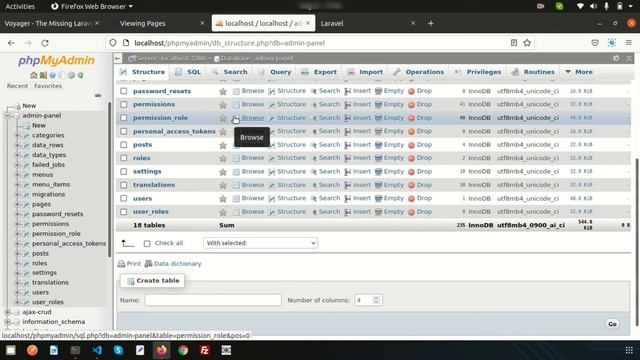640x360 pixels.
Task: Click the phpMyAdmin home icon
Action: click(x=33, y=75)
